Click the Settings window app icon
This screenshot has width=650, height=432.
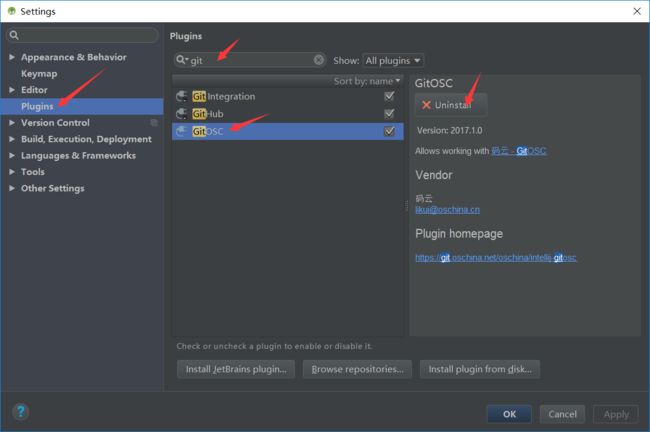tap(12, 11)
